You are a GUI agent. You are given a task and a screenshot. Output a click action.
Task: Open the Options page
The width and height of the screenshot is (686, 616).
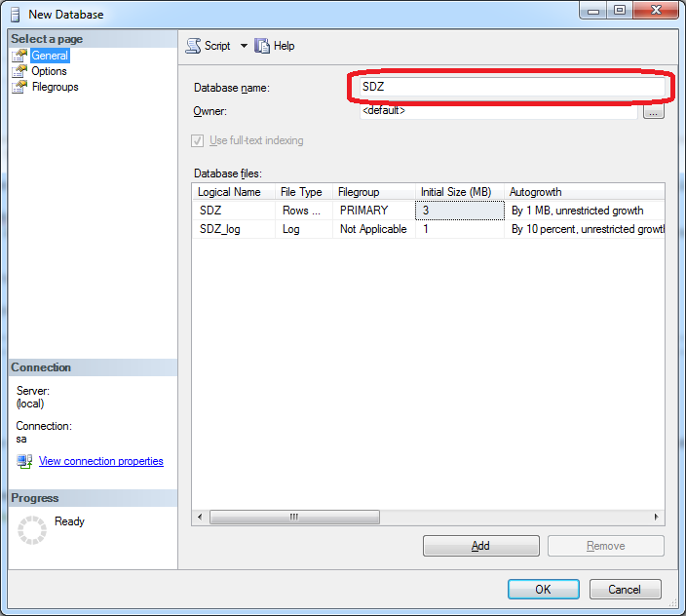click(49, 71)
